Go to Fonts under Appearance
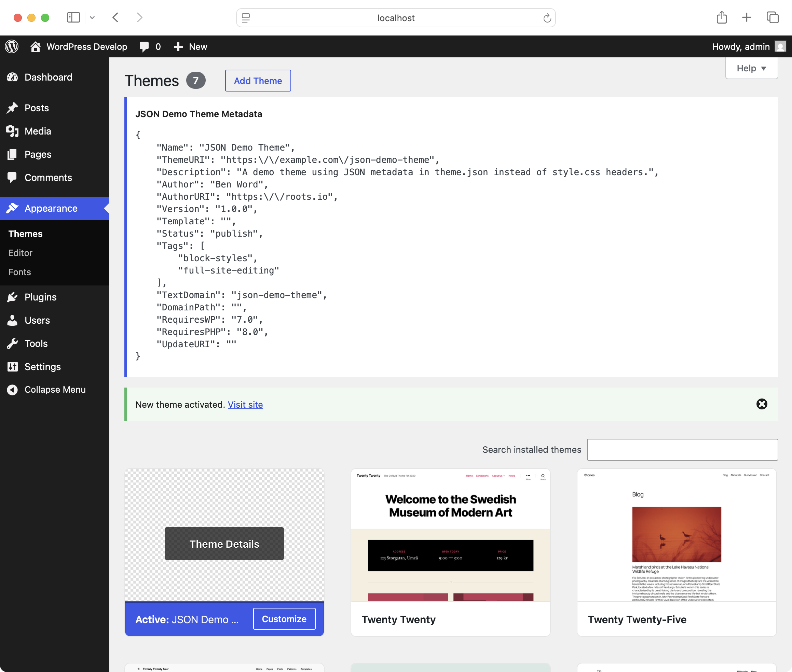This screenshot has width=792, height=672. point(19,272)
